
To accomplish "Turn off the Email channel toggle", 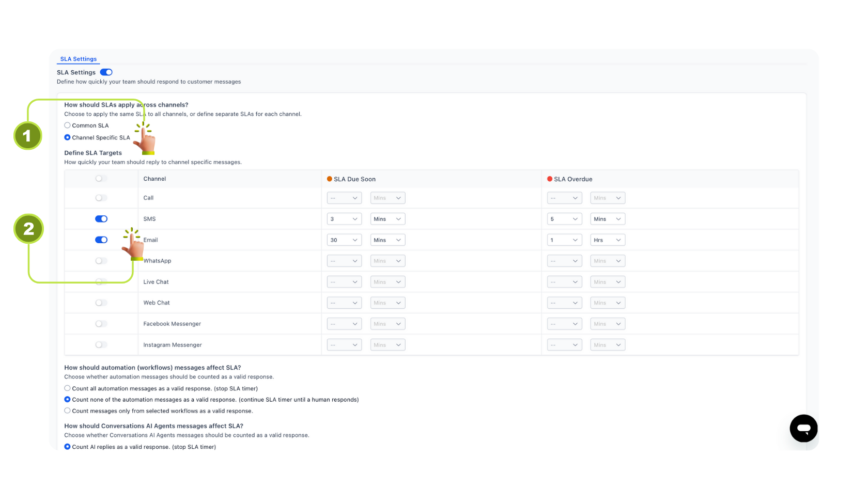I will (x=101, y=240).
